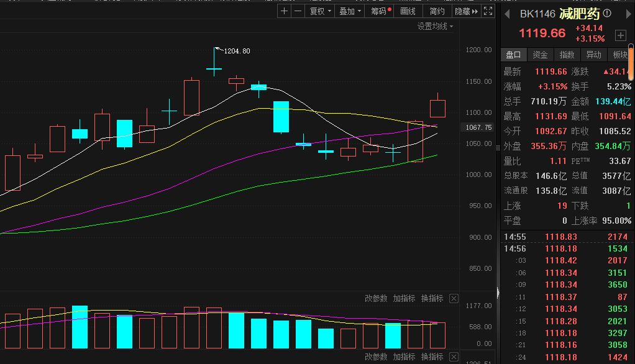The width and height of the screenshot is (635, 364).
Task: Enter fullscreen chart view
Action: (488, 11)
